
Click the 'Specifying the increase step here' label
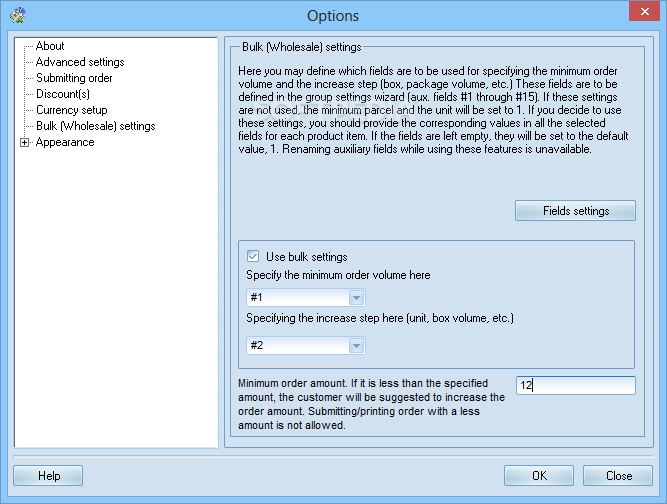coord(380,318)
